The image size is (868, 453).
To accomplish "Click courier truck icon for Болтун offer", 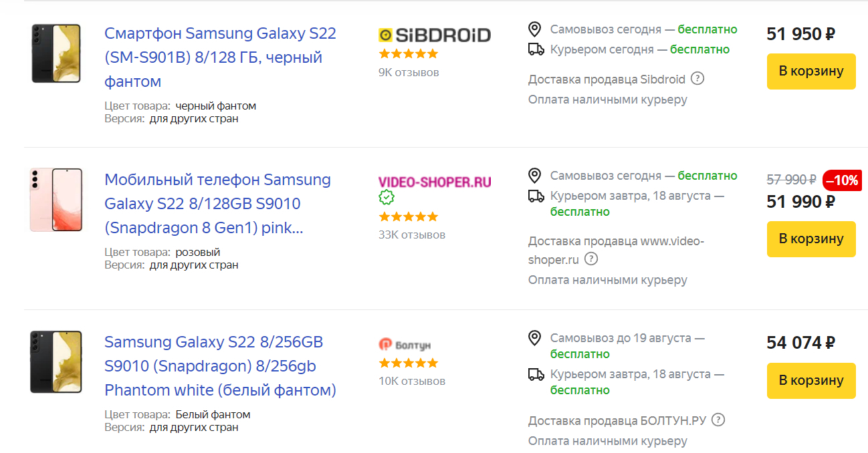I will coord(536,374).
